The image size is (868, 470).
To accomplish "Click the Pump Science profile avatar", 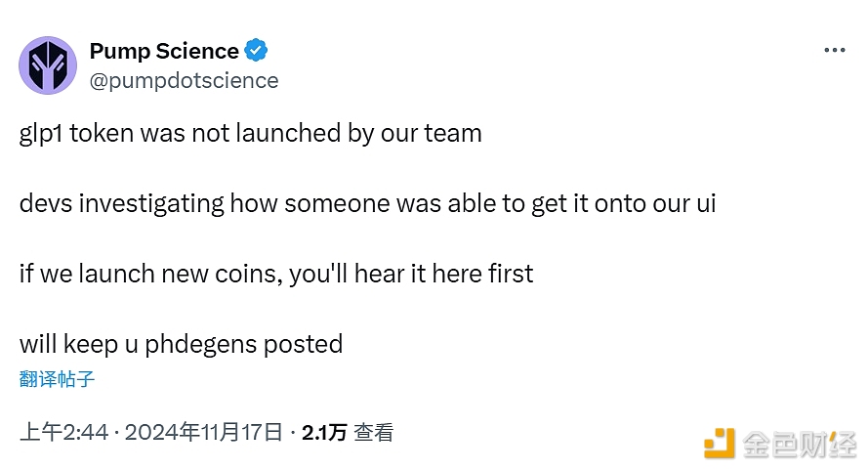I will (48, 65).
